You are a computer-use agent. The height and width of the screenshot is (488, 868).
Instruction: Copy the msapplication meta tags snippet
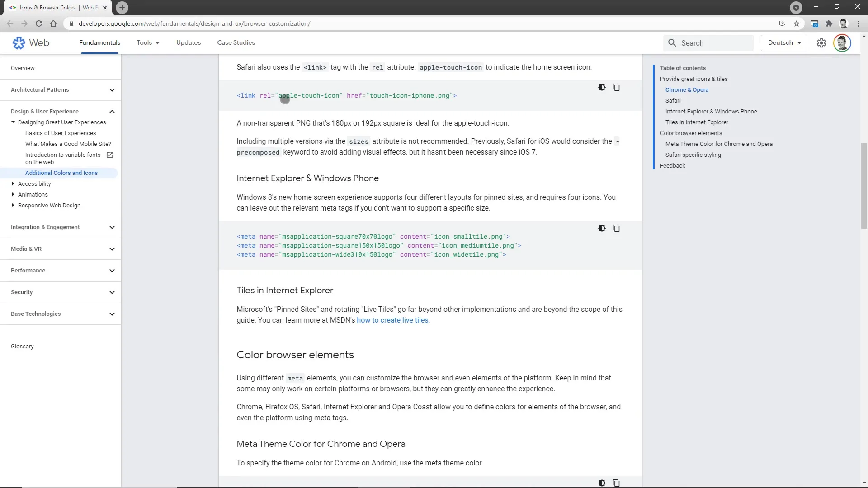tap(616, 229)
